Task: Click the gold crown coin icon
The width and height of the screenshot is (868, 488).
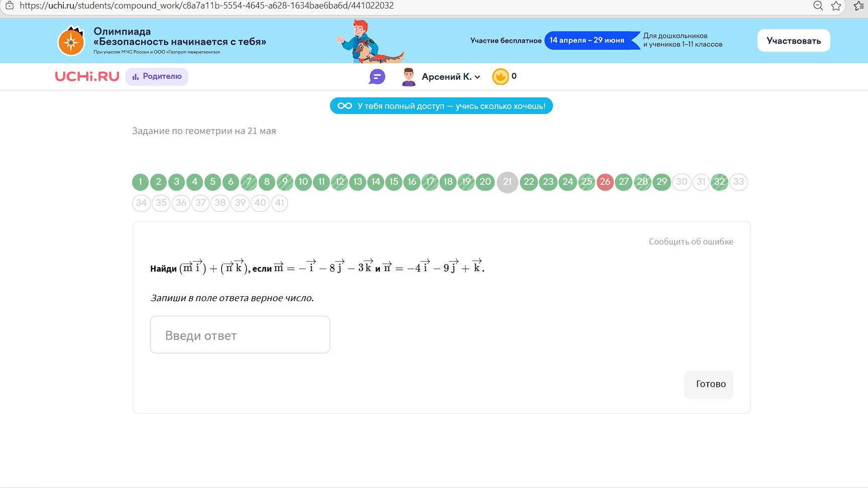Action: pos(500,76)
